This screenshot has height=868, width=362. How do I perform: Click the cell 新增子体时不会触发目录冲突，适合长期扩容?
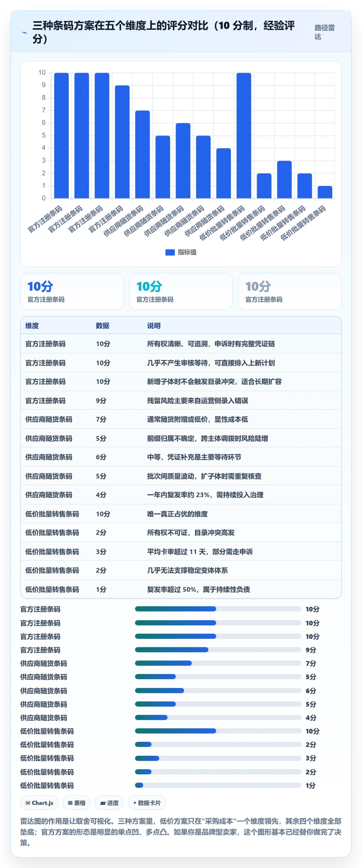[214, 381]
